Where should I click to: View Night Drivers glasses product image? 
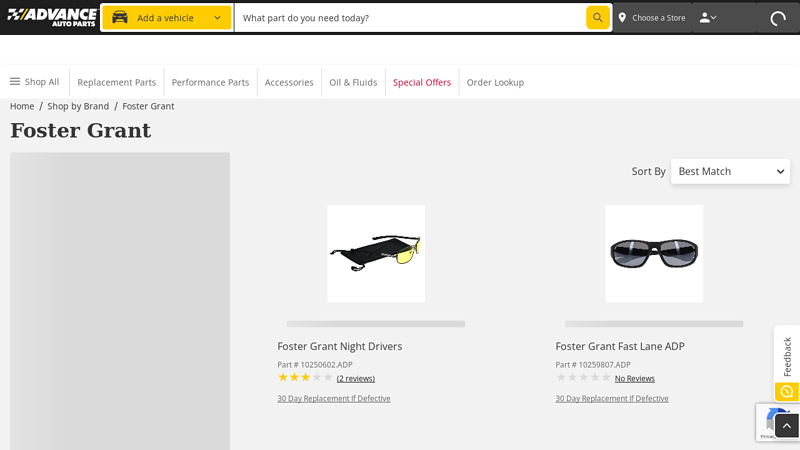point(376,254)
